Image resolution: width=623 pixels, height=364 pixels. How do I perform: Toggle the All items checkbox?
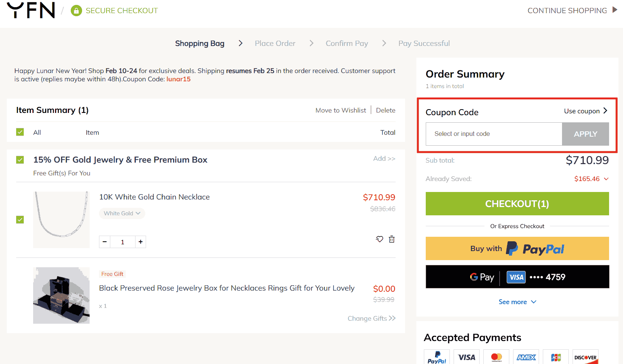coord(20,132)
